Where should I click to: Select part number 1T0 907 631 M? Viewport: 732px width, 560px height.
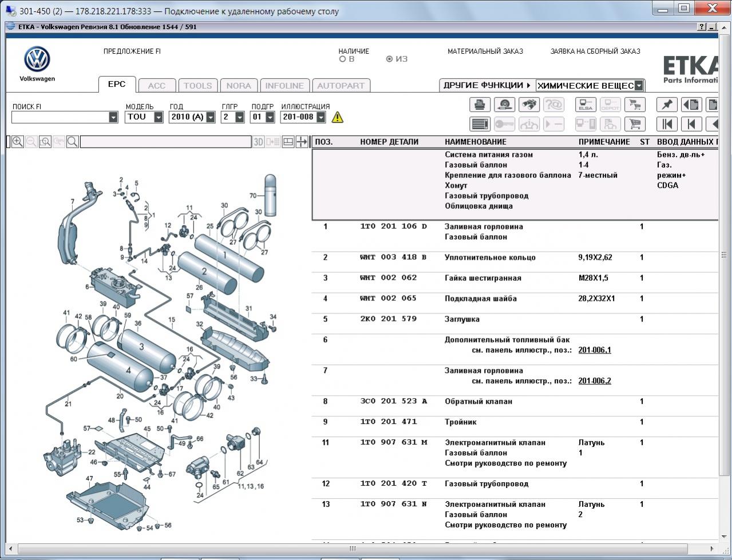coord(393,443)
